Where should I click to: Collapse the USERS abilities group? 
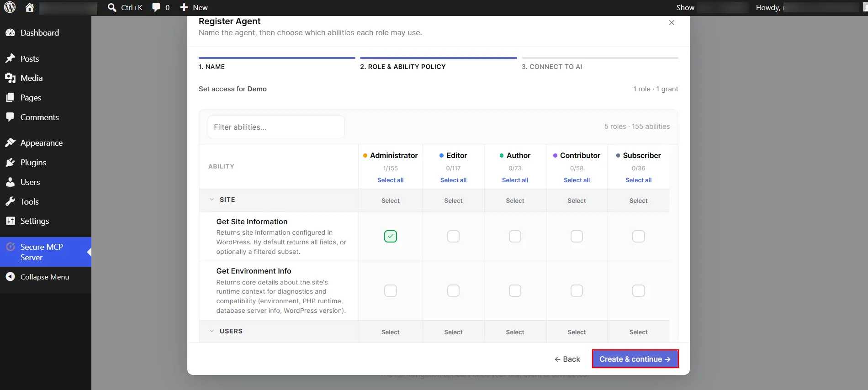point(212,331)
